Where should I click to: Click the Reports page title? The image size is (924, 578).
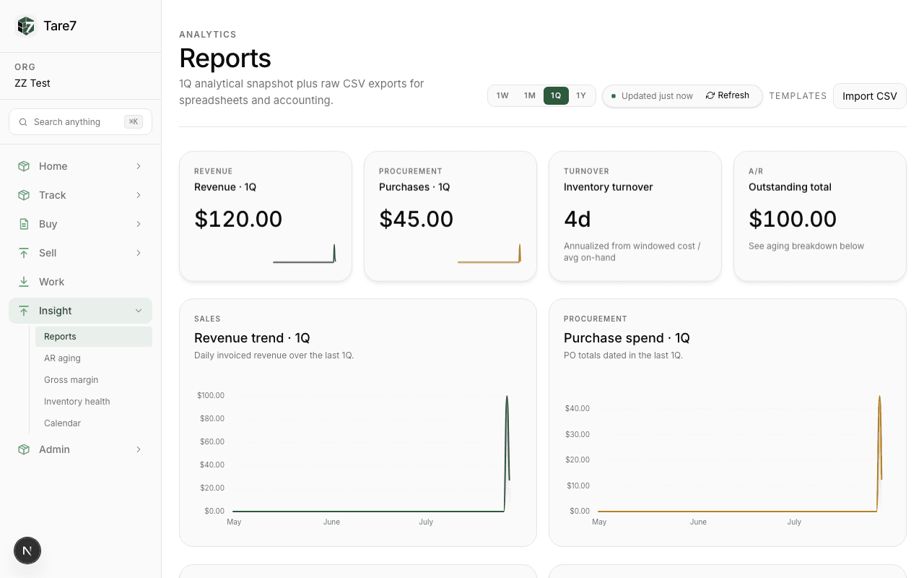(225, 59)
